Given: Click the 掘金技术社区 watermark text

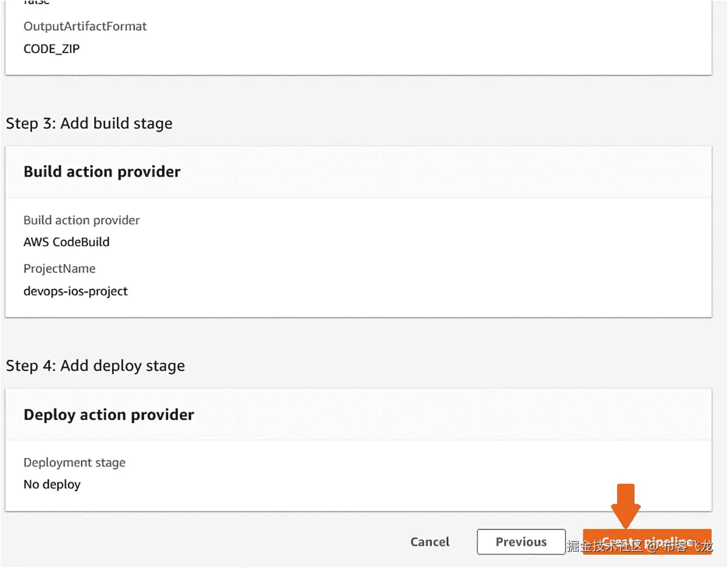Looking at the screenshot, I should click(605, 547).
